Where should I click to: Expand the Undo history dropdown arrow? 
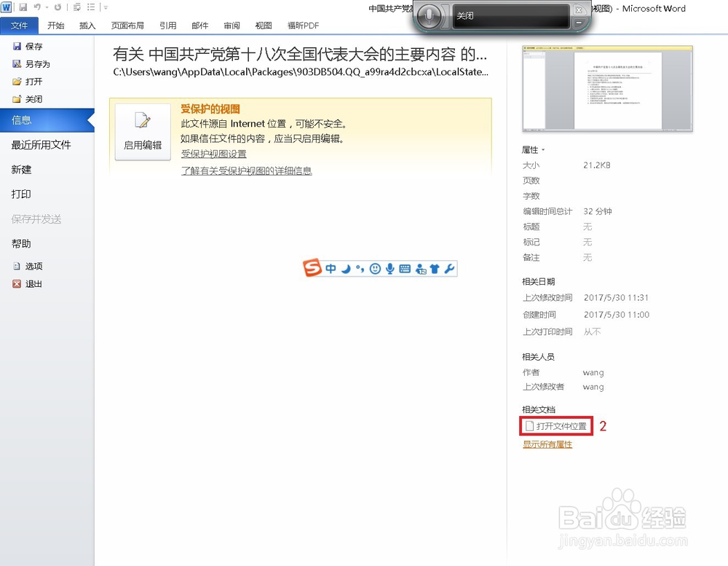coord(47,7)
